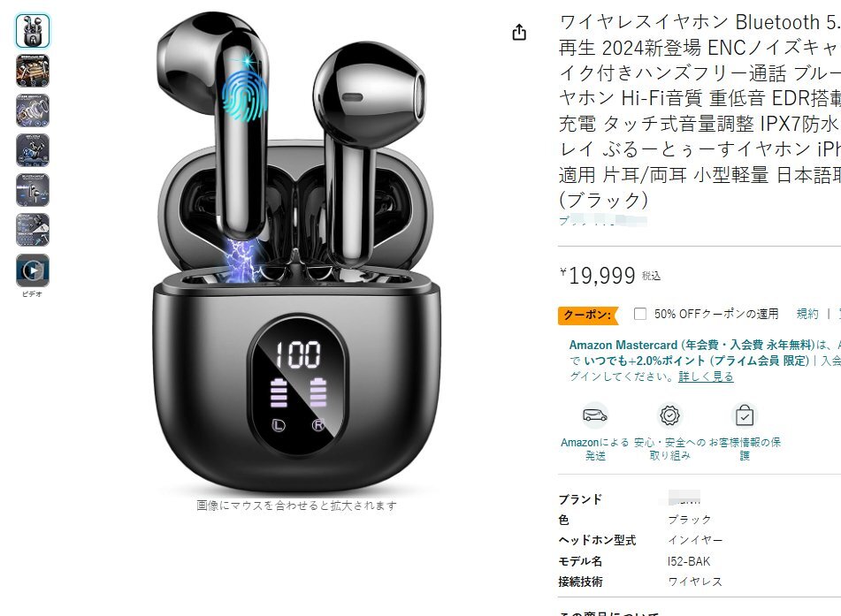Enable the 50% OFF coupon checkbox
Screen dimensions: 841x616
(640, 314)
